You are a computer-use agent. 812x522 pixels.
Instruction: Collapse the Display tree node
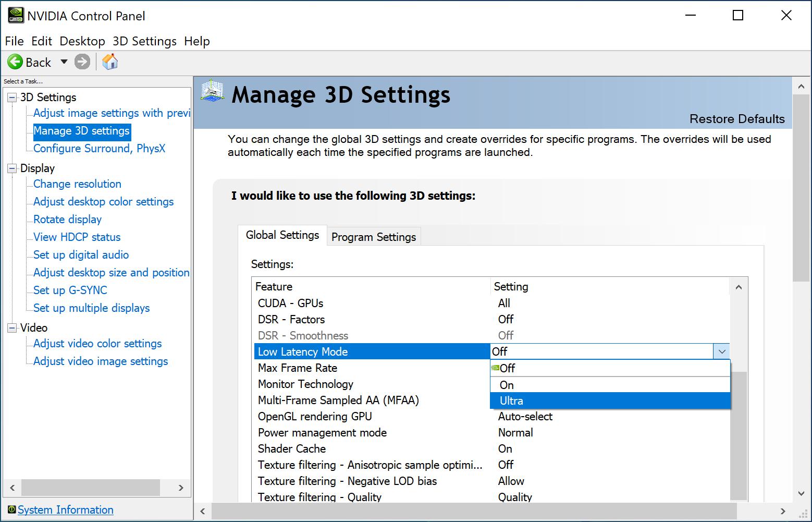(x=12, y=168)
